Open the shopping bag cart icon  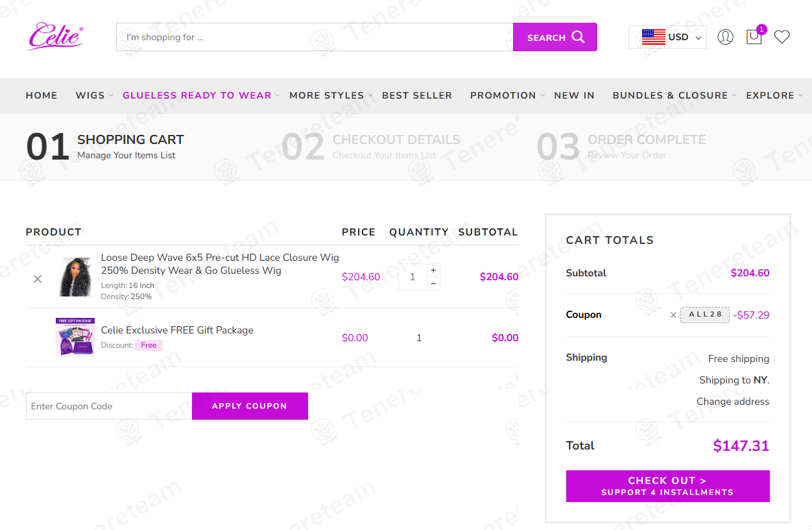754,37
